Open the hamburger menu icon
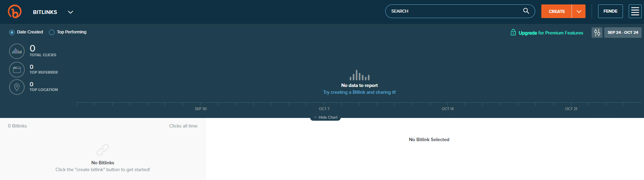Viewport: 644px width, 180px height. tap(635, 11)
